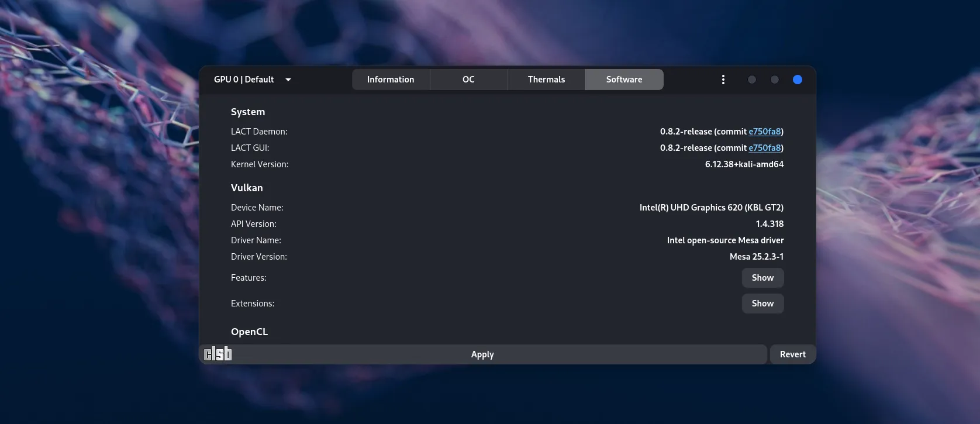Open the OC tab
Viewport: 980px width, 424px height.
coord(468,80)
